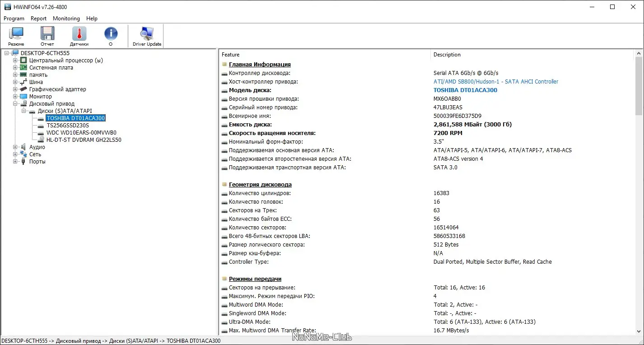This screenshot has height=345, width=644.
Task: Select the Controller Type row
Action: [427, 262]
